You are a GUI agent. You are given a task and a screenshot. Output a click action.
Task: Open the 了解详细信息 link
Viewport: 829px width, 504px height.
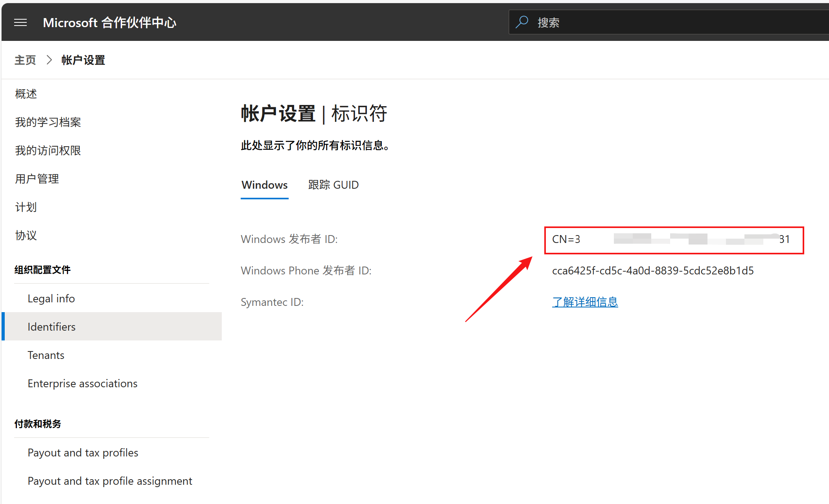[x=585, y=302]
